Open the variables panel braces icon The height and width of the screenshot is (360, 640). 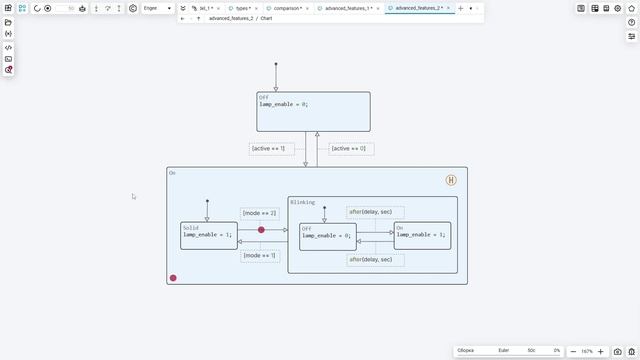coord(8,34)
